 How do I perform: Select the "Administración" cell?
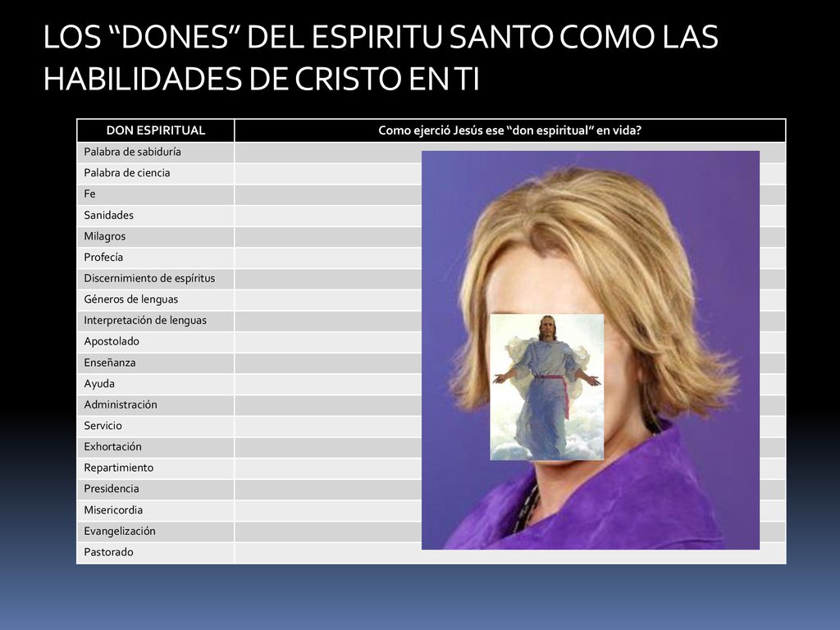point(156,404)
